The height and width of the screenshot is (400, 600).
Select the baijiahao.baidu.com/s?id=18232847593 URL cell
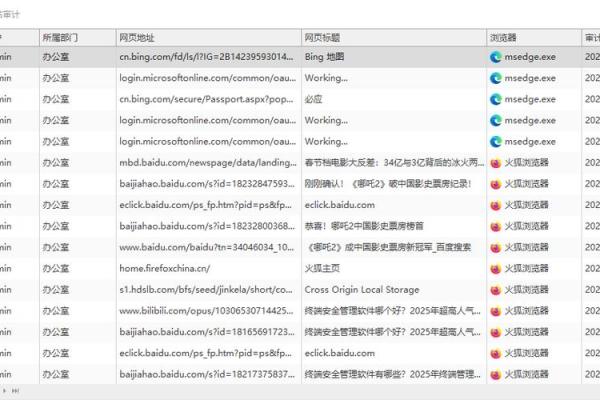[209, 184]
